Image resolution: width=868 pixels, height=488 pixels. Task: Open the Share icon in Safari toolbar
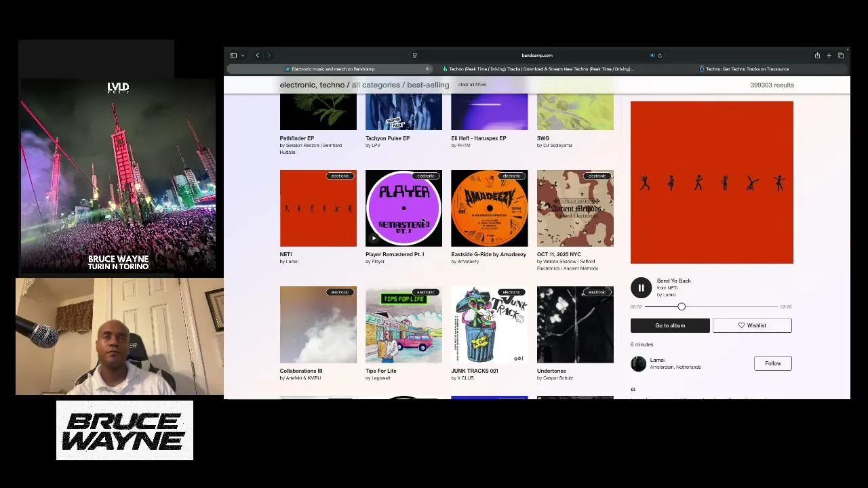(817, 56)
